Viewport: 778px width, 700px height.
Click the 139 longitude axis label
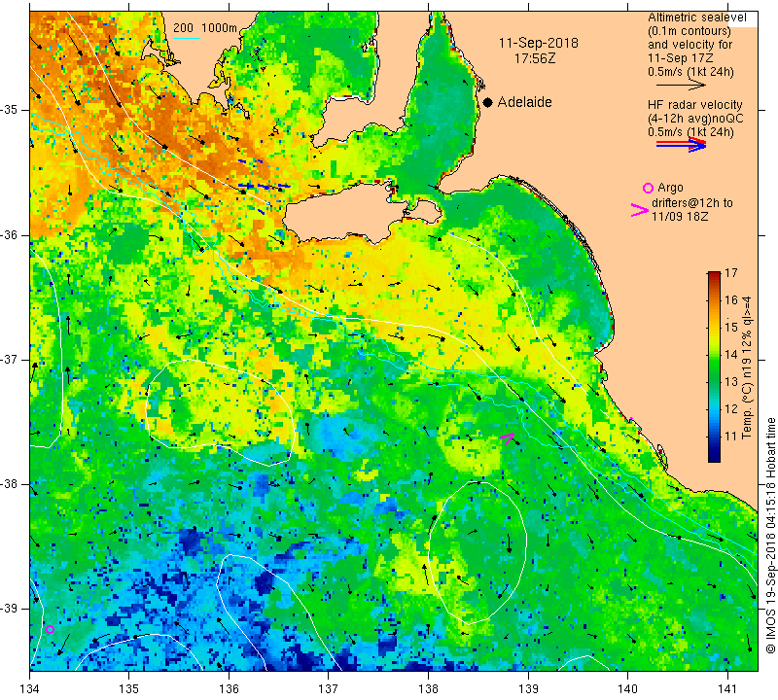(528, 688)
